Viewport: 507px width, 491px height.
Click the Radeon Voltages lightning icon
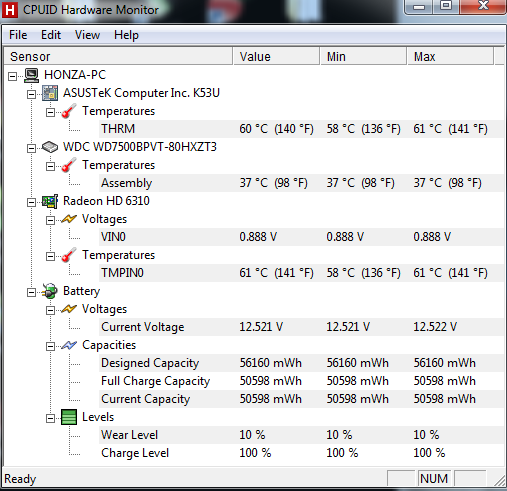click(x=69, y=219)
